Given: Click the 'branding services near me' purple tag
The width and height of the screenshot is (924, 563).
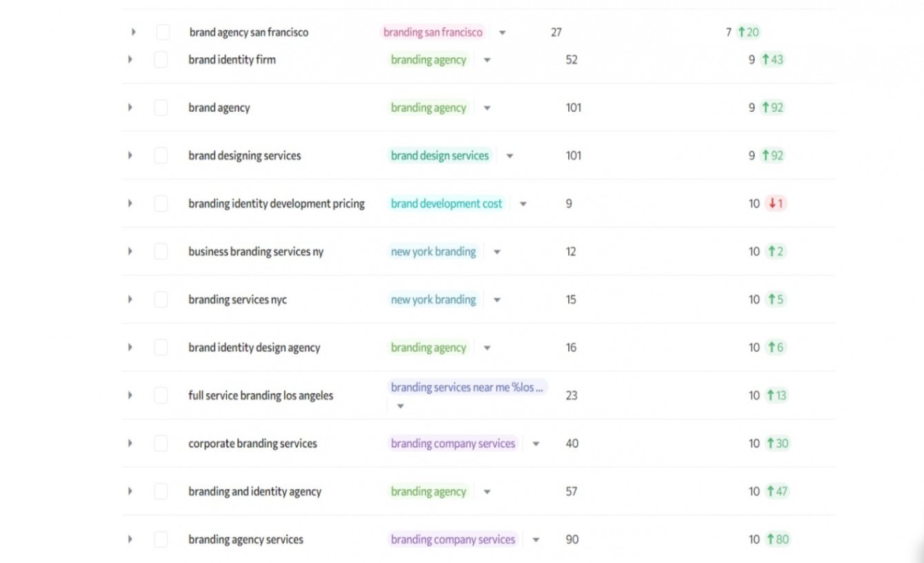Looking at the screenshot, I should (467, 387).
